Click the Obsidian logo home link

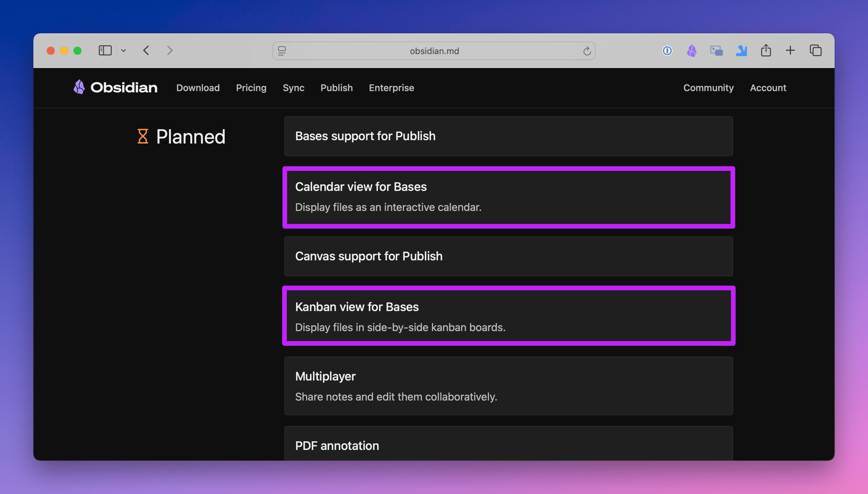point(115,88)
